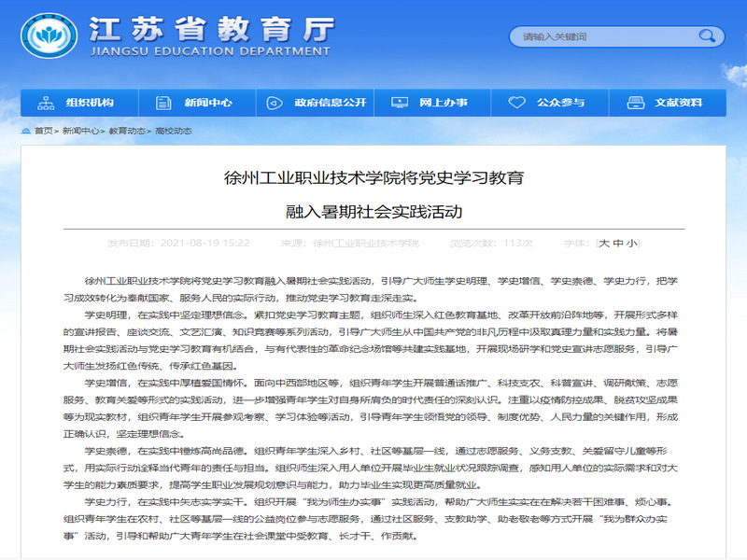Go to 新闻中心 in the breadcrumb trail
747x560 pixels.
point(80,132)
